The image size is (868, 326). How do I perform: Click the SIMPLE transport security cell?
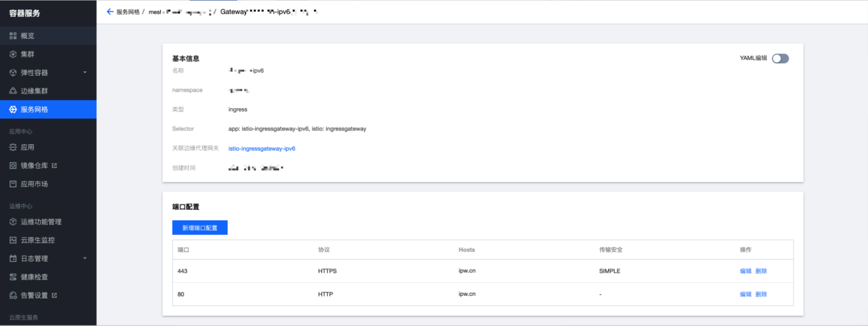609,271
